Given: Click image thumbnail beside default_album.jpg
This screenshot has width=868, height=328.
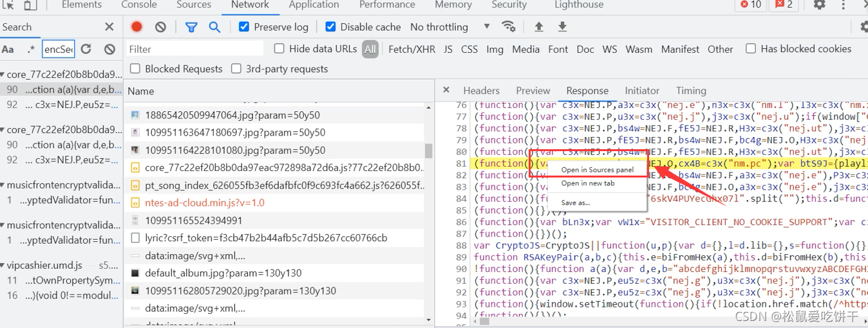Looking at the screenshot, I should (x=135, y=273).
